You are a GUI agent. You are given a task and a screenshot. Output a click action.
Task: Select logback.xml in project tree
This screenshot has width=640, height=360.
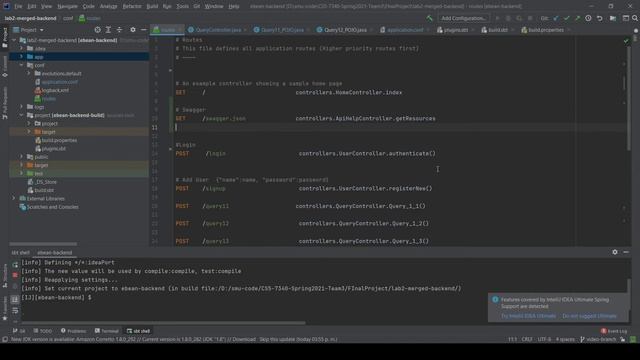coord(55,90)
